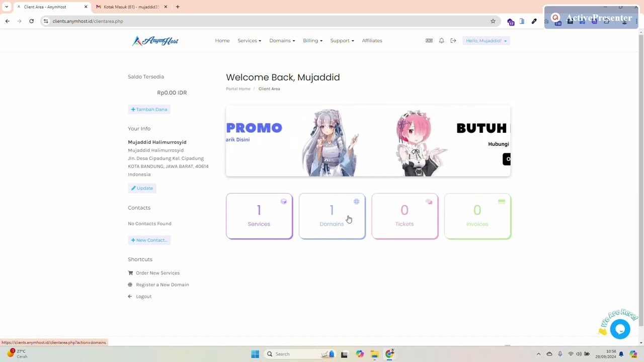This screenshot has width=644, height=362.
Task: Click the Welcome Back, Mujaddid heading
Action: point(283,77)
